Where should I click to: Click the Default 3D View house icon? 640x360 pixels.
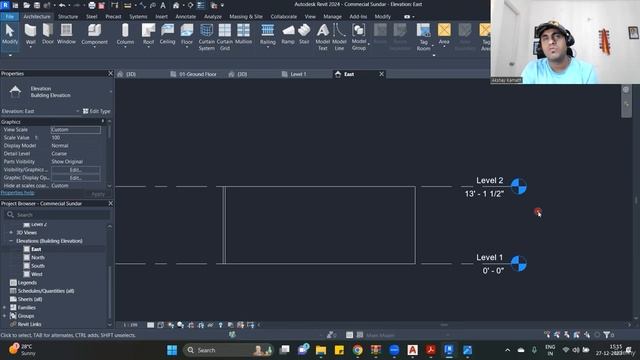coord(176,5)
